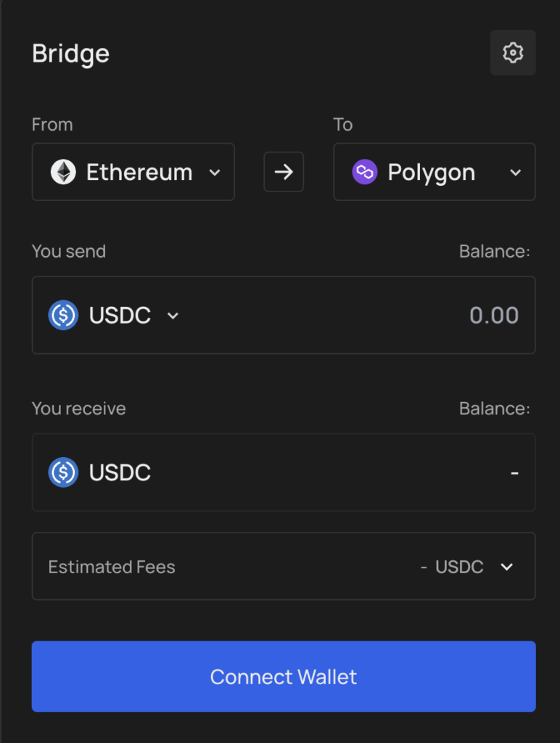The image size is (560, 743).
Task: Click the small chevron next to send USDC
Action: click(x=173, y=316)
